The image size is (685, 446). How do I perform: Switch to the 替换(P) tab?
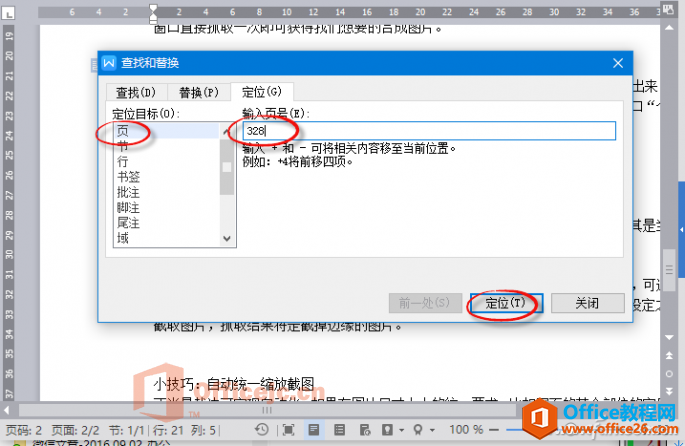[199, 93]
